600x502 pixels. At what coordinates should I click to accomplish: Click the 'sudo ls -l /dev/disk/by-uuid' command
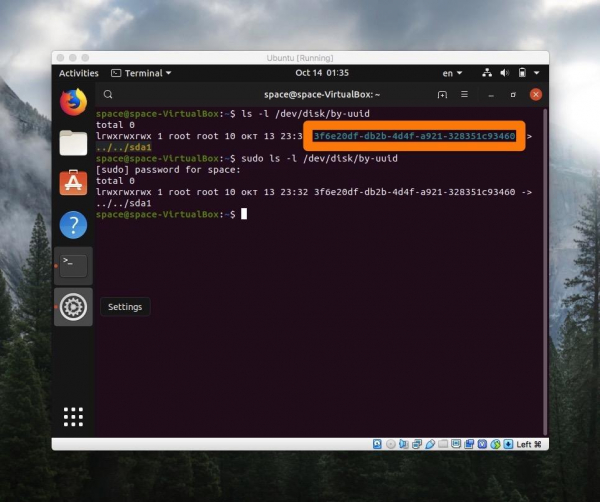click(x=320, y=158)
